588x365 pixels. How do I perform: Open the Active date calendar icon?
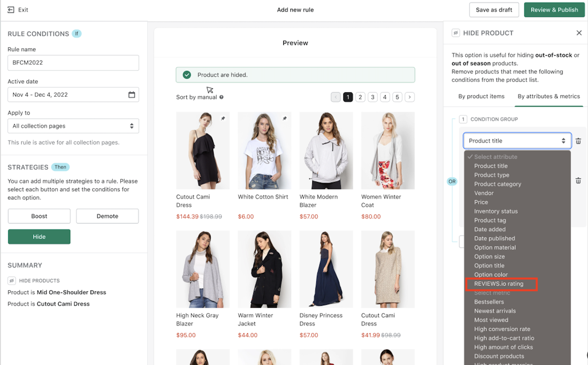[x=131, y=95]
